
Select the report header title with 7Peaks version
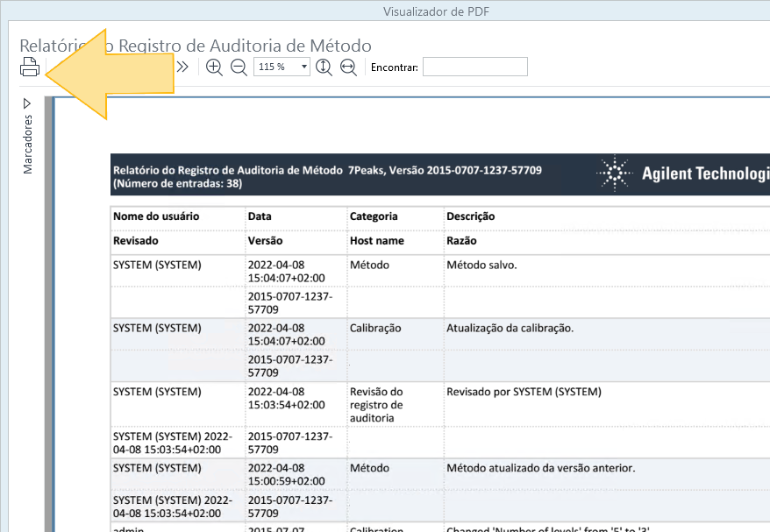coord(327,170)
